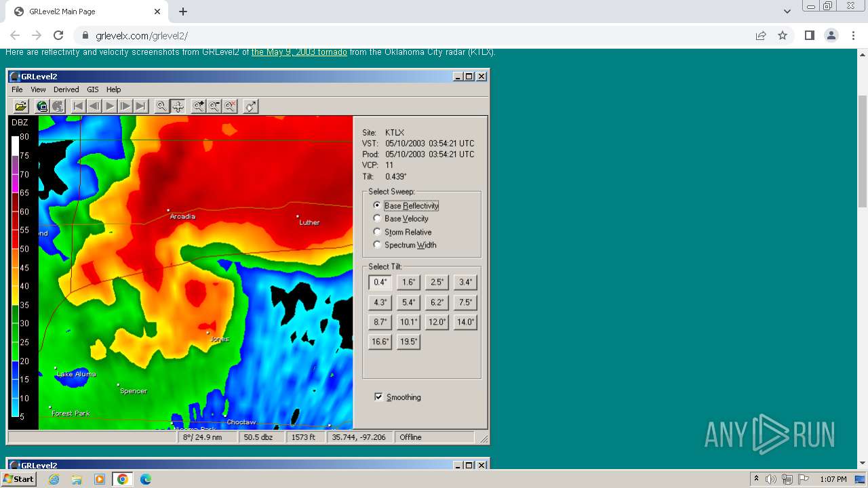Open the Help menu in GRLevel2
Image resolution: width=868 pixels, height=488 pixels.
[x=114, y=89]
